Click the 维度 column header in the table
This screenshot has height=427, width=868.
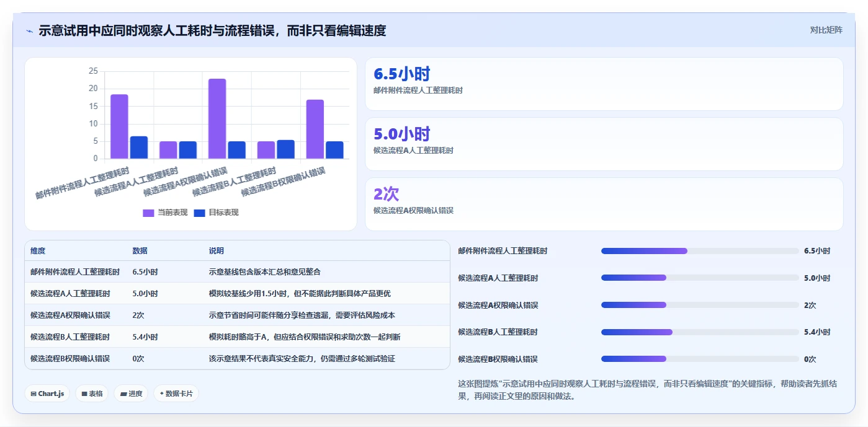click(38, 251)
